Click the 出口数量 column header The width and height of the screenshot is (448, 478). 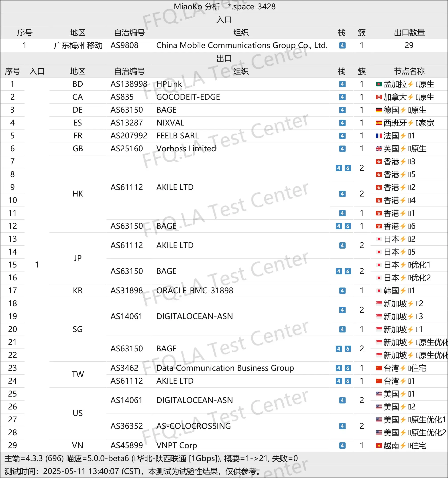409,32
